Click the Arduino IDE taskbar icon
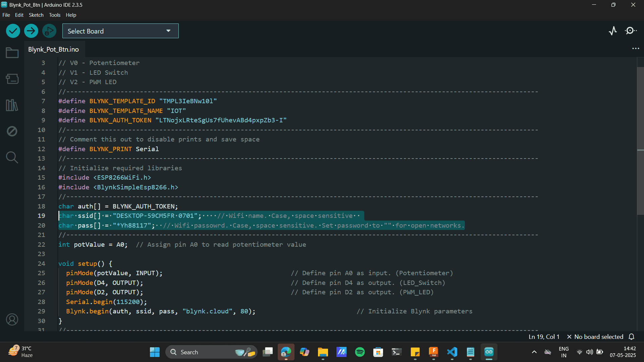Viewport: 644px width, 362px height. (489, 352)
